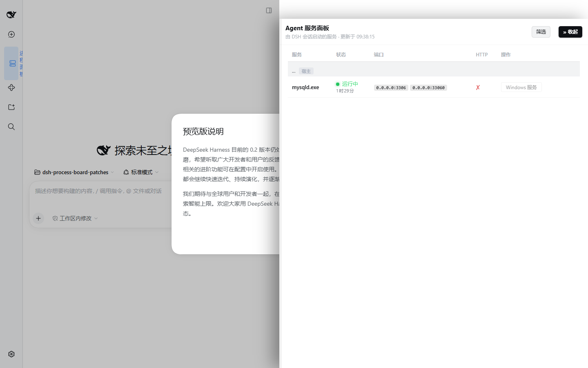Start a new chat via sidebar plus-bubble icon
Viewport: 588px width, 368px height.
point(11,34)
